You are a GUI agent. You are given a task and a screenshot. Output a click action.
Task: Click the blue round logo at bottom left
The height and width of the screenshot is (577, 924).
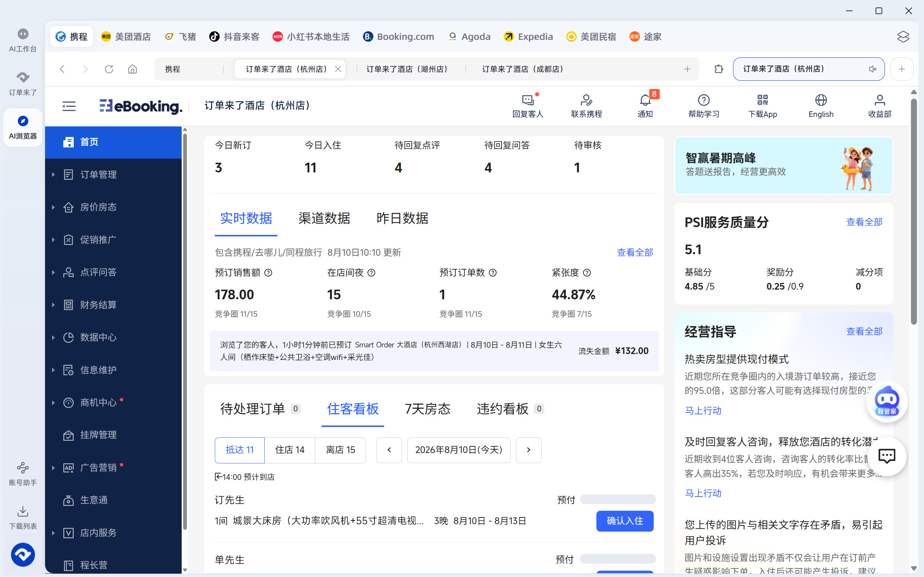click(x=23, y=555)
